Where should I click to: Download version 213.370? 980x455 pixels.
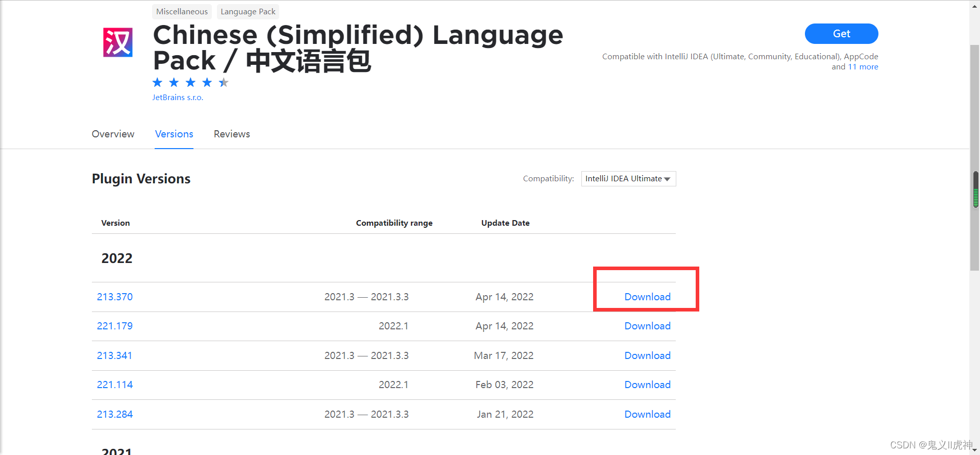point(647,297)
